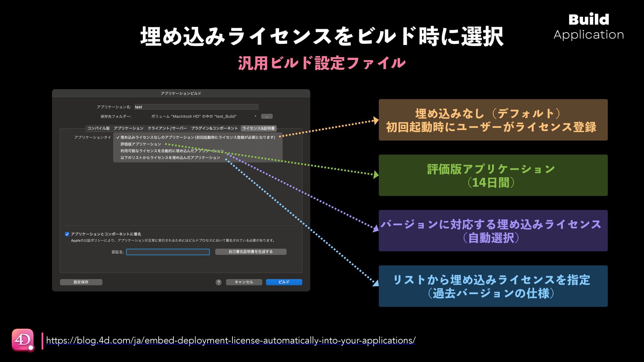Switch to クライアント/サーバー tab

[x=167, y=128]
